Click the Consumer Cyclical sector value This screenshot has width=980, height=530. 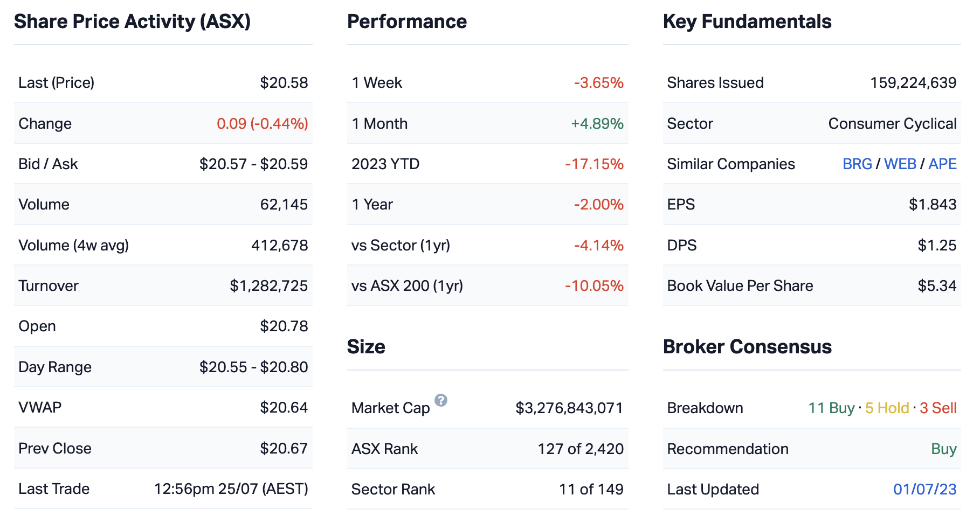(892, 123)
